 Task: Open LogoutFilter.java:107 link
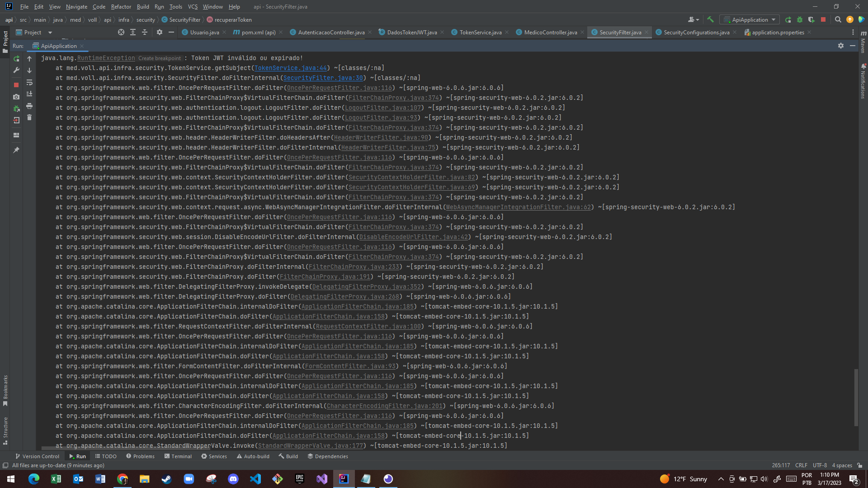tap(383, 108)
